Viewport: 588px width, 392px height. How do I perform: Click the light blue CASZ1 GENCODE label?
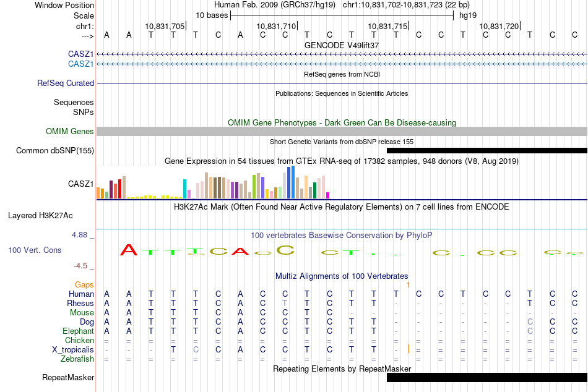tap(80, 64)
